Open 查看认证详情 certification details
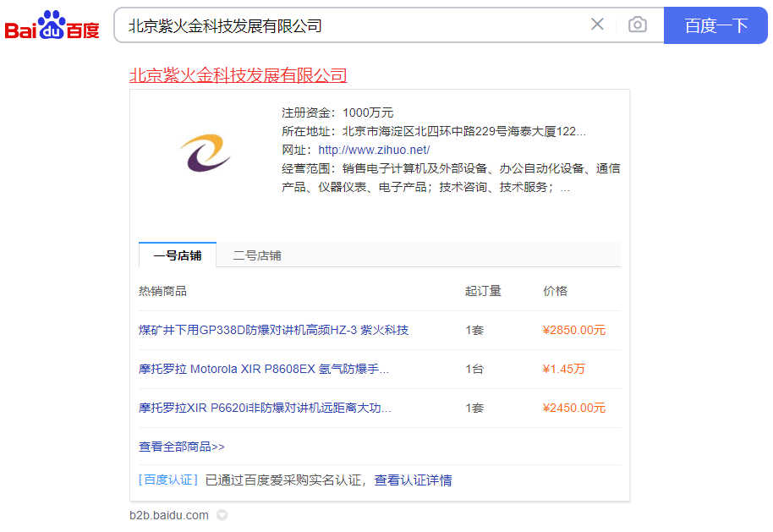The height and width of the screenshot is (532, 773). pos(413,480)
